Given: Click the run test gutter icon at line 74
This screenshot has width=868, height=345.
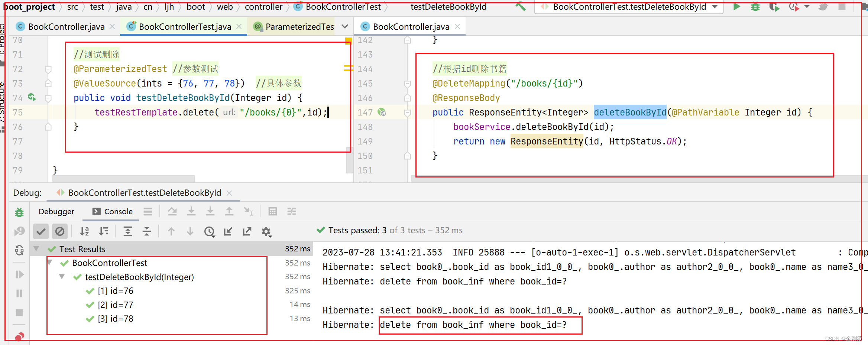Looking at the screenshot, I should (x=32, y=98).
